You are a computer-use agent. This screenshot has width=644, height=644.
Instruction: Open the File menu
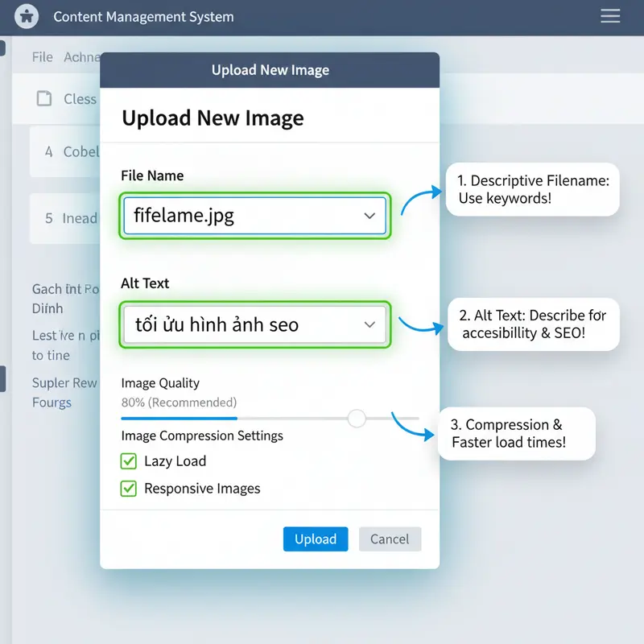(42, 57)
